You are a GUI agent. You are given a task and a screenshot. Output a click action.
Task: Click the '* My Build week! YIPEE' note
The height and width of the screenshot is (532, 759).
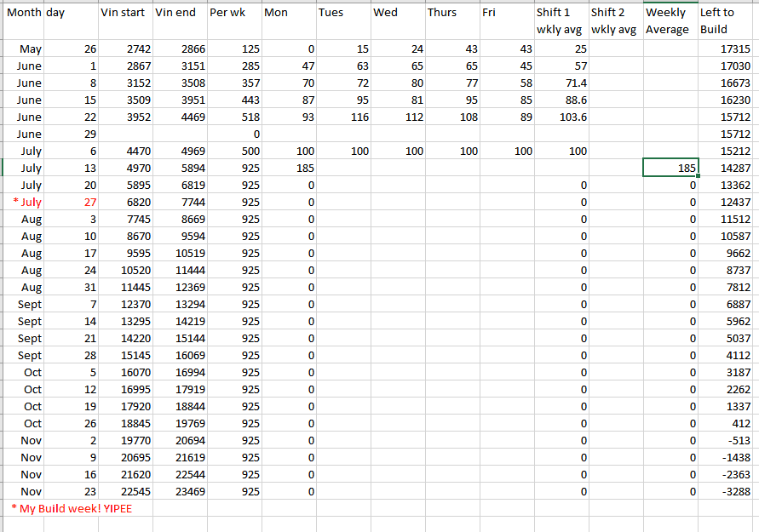click(72, 508)
